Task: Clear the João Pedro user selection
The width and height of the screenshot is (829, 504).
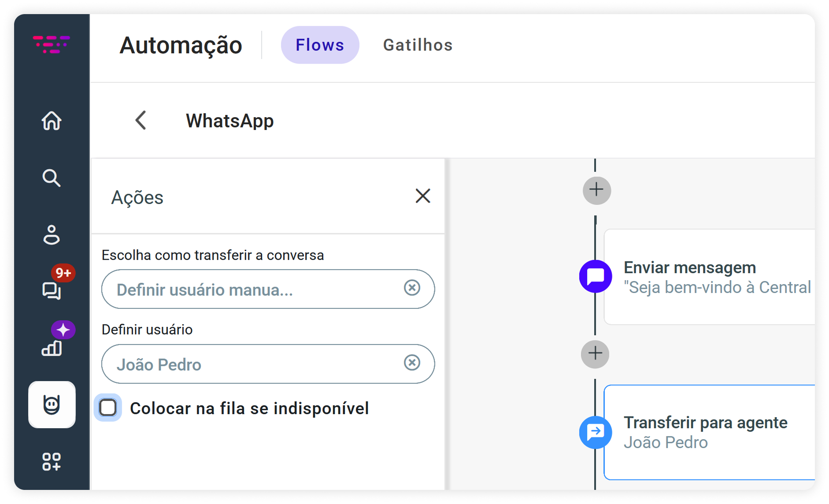Action: [x=412, y=363]
